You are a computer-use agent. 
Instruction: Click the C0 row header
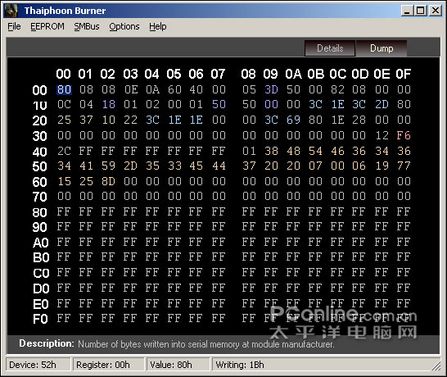(41, 273)
